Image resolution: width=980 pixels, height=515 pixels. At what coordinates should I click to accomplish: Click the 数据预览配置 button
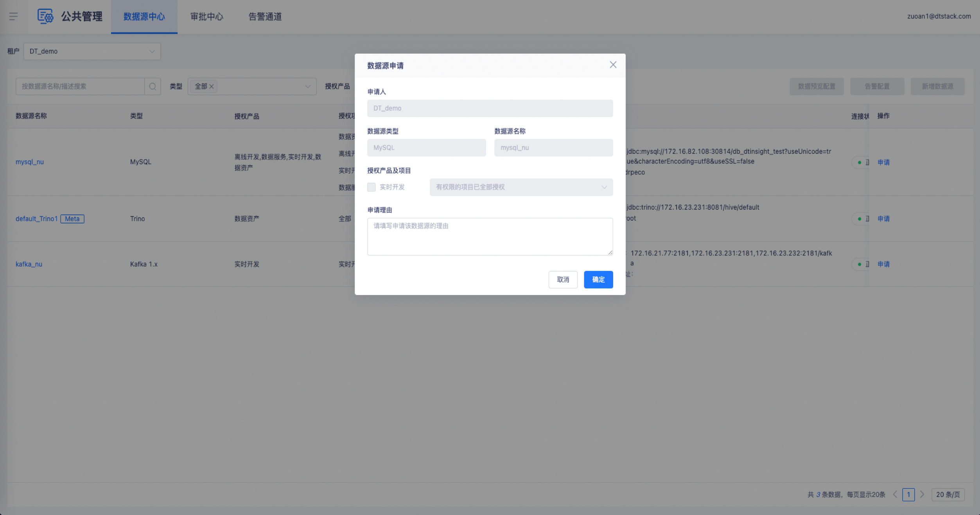pyautogui.click(x=817, y=86)
